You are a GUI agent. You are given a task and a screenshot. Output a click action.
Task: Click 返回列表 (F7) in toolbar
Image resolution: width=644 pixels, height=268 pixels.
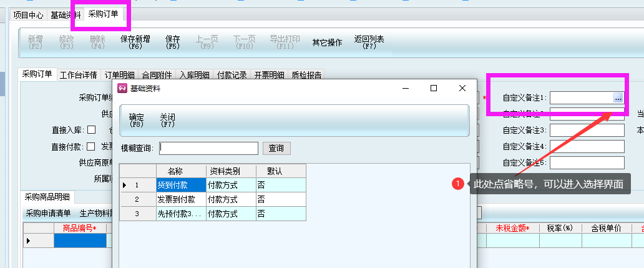369,42
